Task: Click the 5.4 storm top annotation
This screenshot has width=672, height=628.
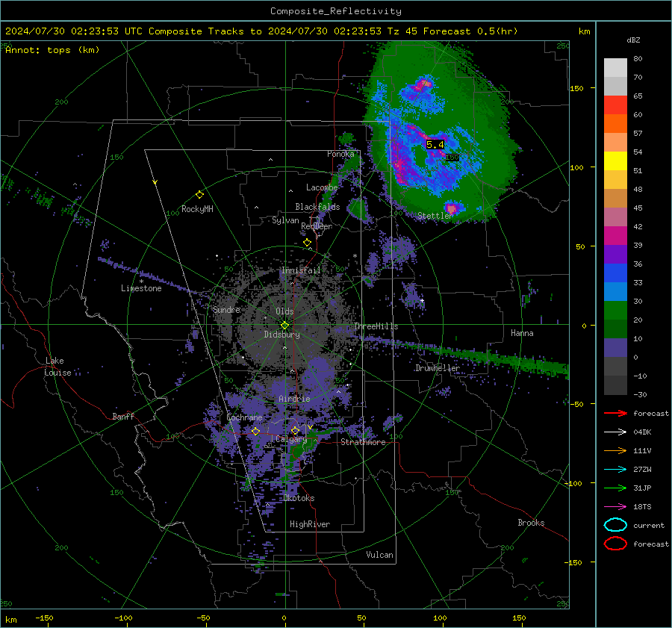Action: [x=435, y=144]
